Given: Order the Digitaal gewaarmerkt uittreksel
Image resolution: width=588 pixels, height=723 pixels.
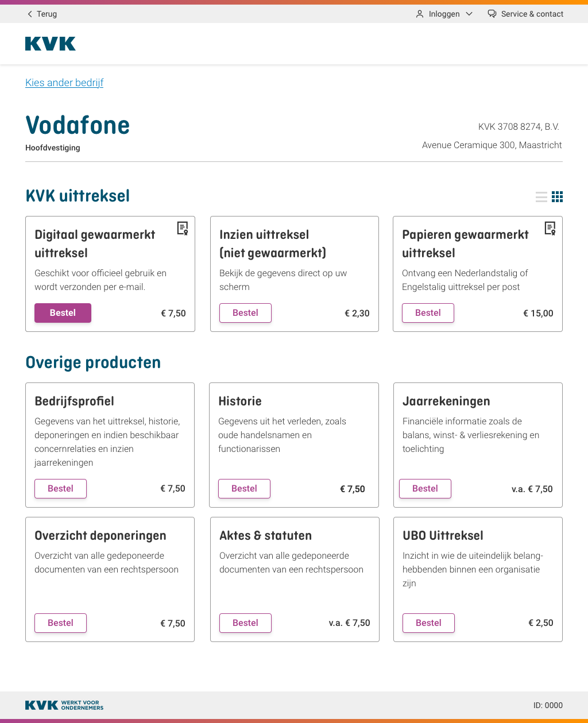Looking at the screenshot, I should click(x=63, y=313).
